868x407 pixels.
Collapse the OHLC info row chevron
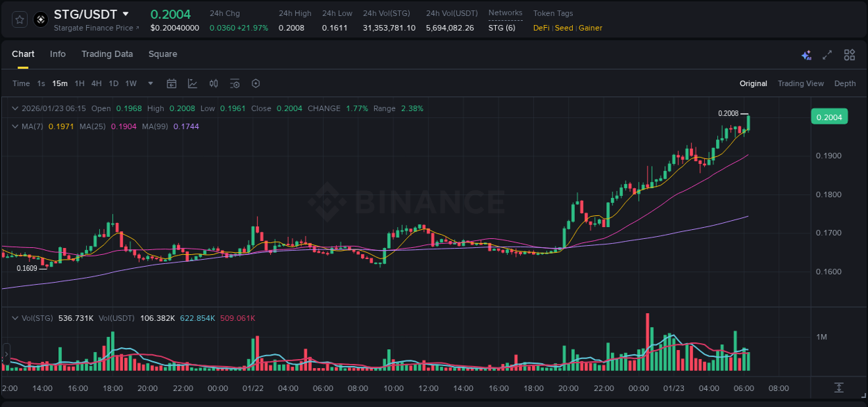coord(14,108)
